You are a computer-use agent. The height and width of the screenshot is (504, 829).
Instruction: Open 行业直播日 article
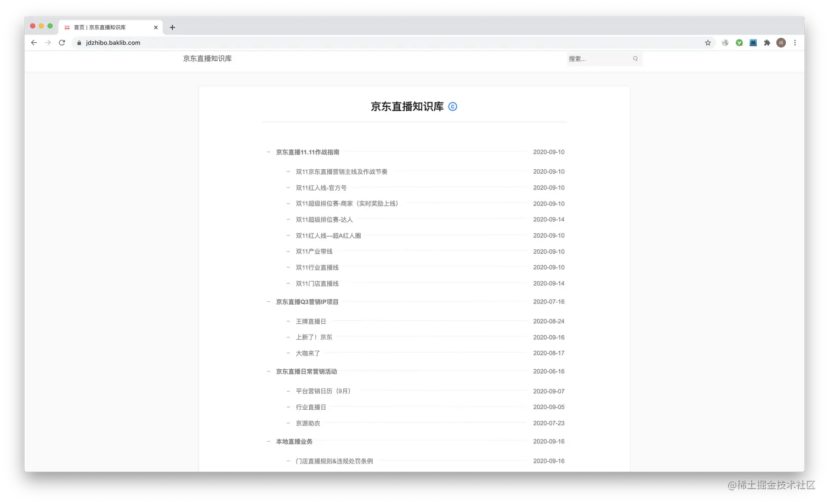[311, 407]
